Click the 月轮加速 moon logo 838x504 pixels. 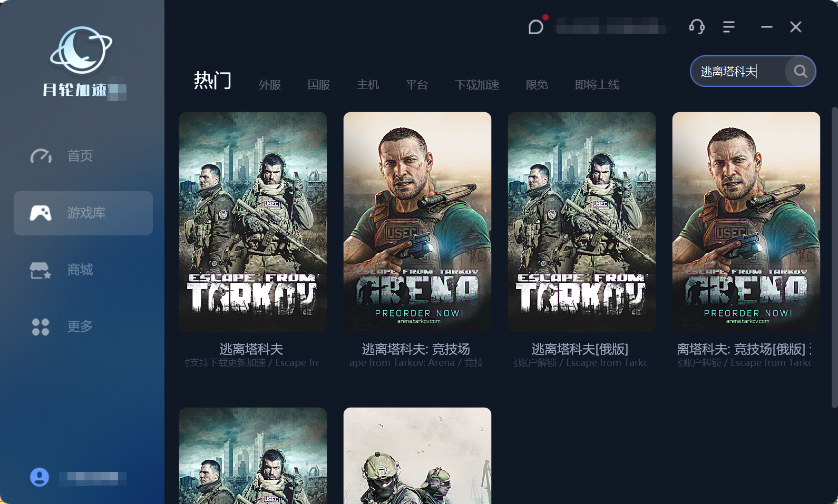81,51
